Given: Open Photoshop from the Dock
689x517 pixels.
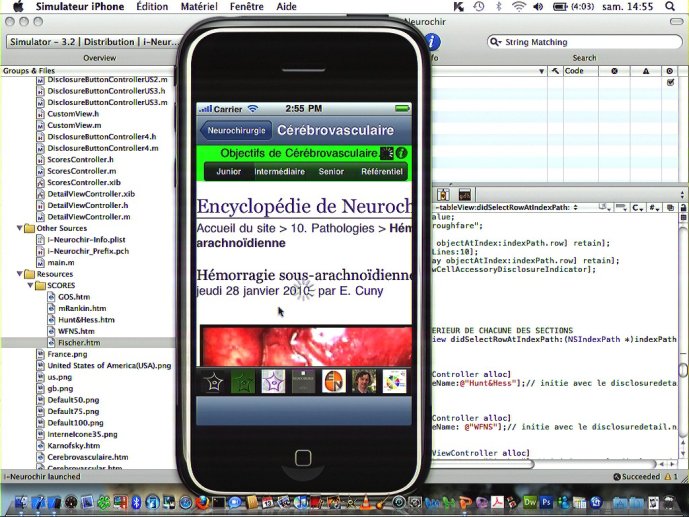Looking at the screenshot, I should pos(546,502).
